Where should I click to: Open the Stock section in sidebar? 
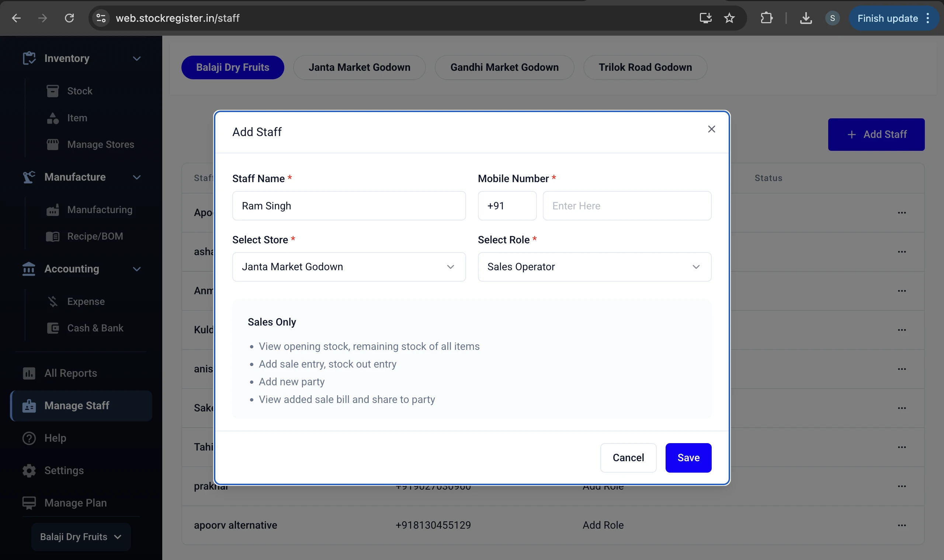[79, 91]
